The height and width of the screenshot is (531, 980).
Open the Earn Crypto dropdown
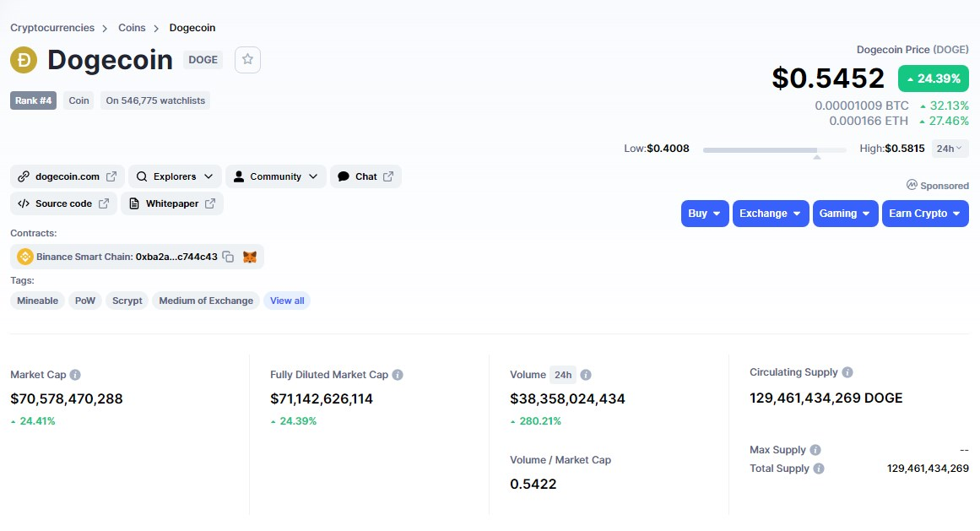pos(926,214)
